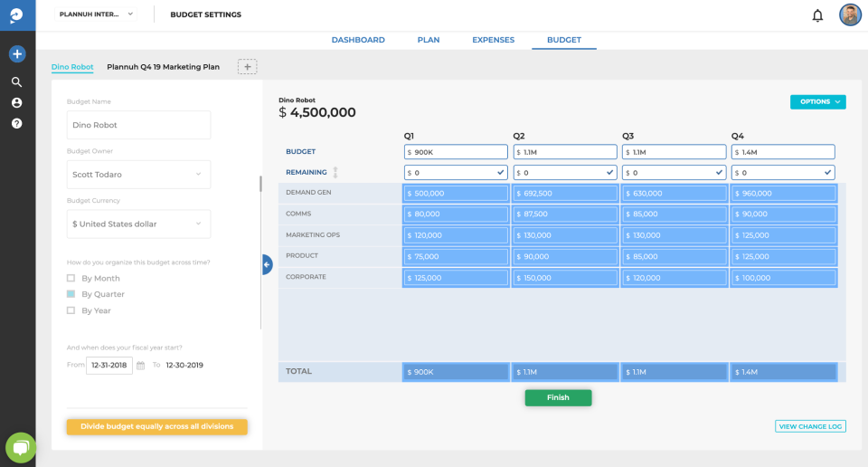Open the Budget Owner dropdown
This screenshot has width=868, height=467.
(x=138, y=175)
